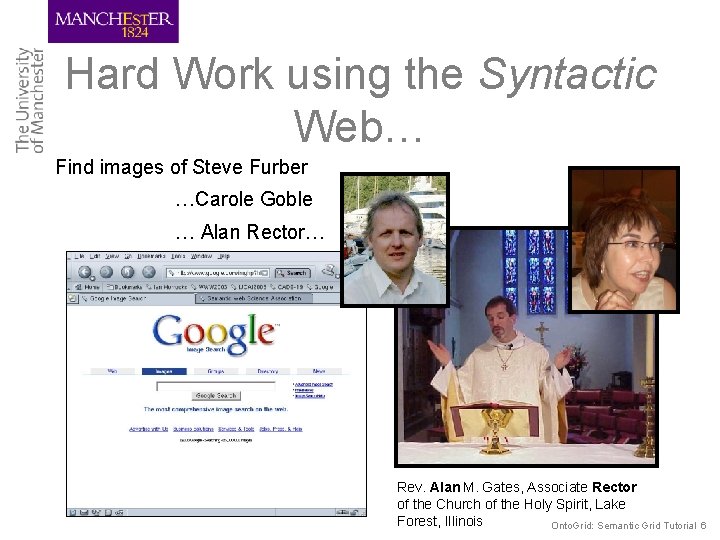Select the Images tab on Google
The height and width of the screenshot is (540, 720).
(x=164, y=371)
